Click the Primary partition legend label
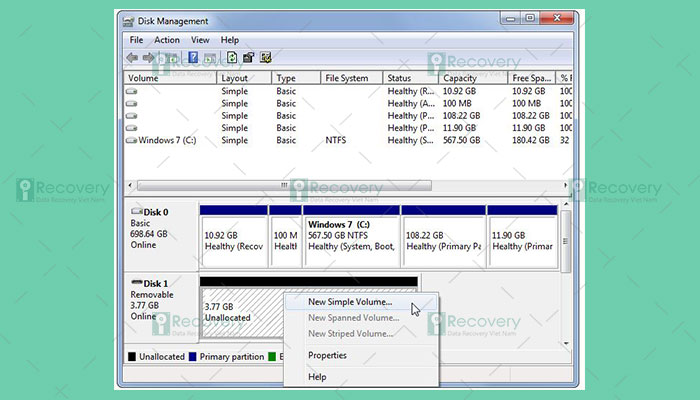The width and height of the screenshot is (700, 400). click(232, 357)
